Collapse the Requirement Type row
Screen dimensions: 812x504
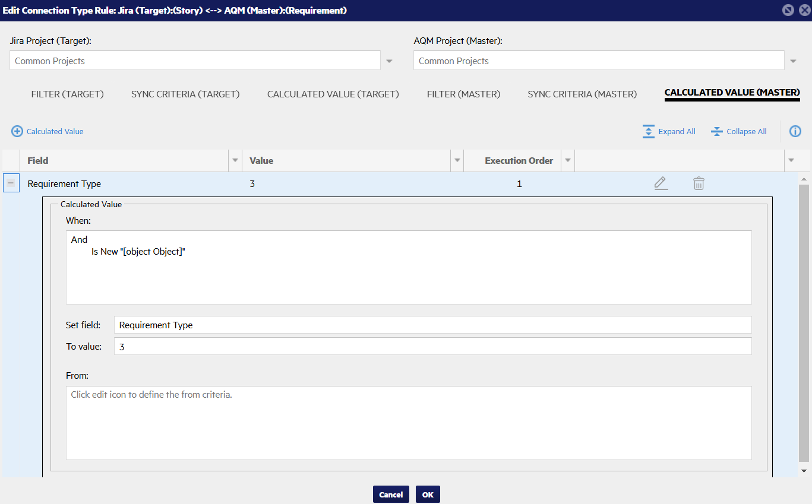pos(11,183)
